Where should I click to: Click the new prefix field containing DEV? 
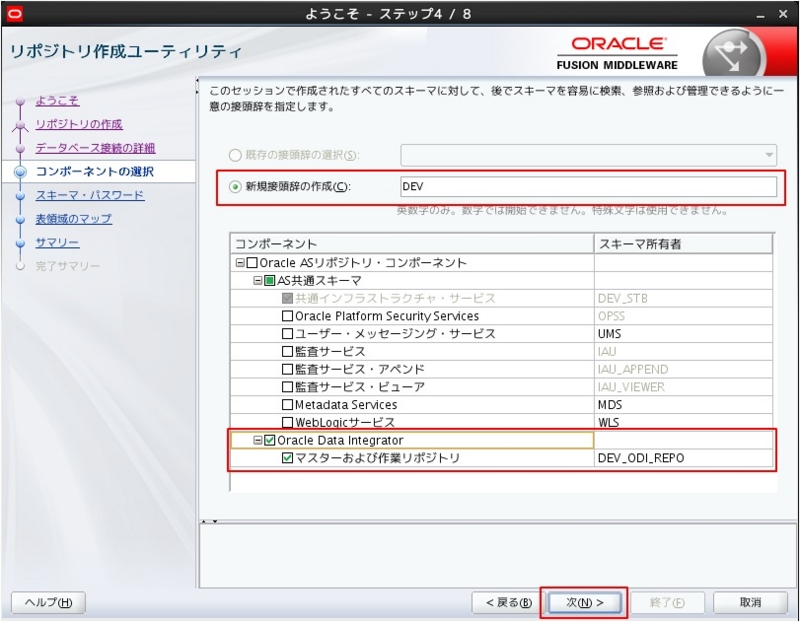click(589, 187)
